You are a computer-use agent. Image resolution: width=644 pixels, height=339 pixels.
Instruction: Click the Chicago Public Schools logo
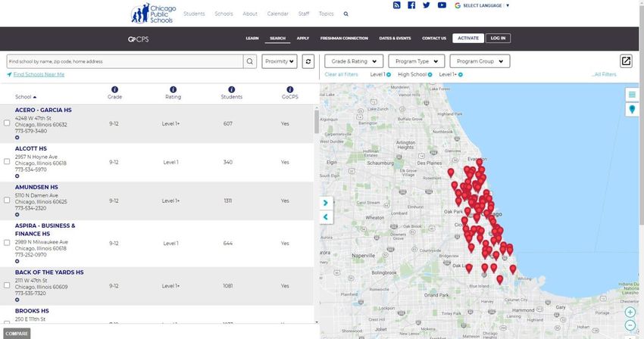154,14
